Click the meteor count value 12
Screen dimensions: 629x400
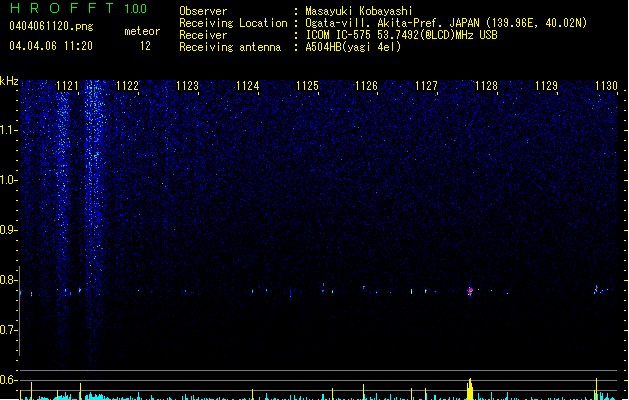[145, 46]
